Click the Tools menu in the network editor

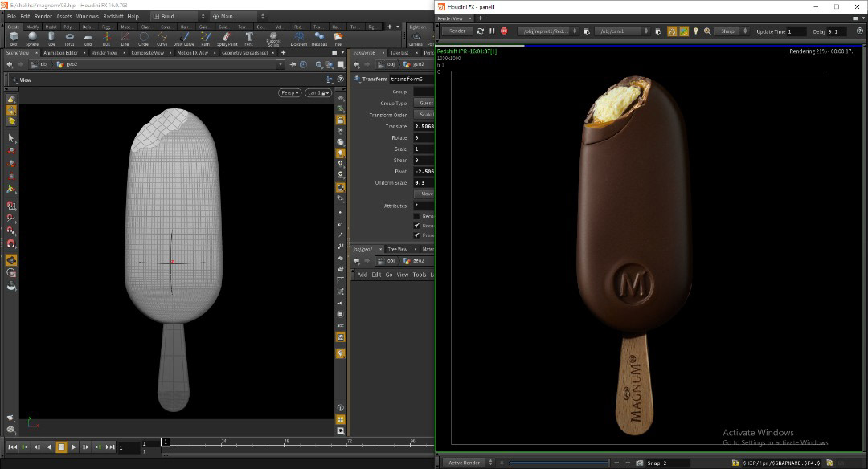[x=419, y=275]
